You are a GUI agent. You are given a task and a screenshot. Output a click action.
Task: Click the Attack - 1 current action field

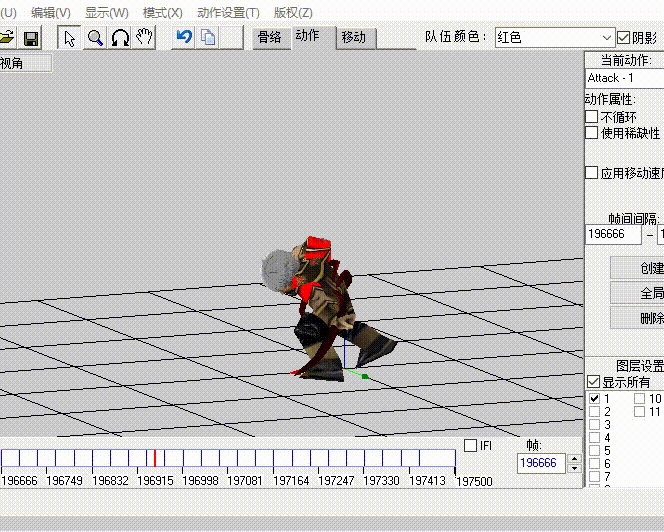tap(625, 78)
